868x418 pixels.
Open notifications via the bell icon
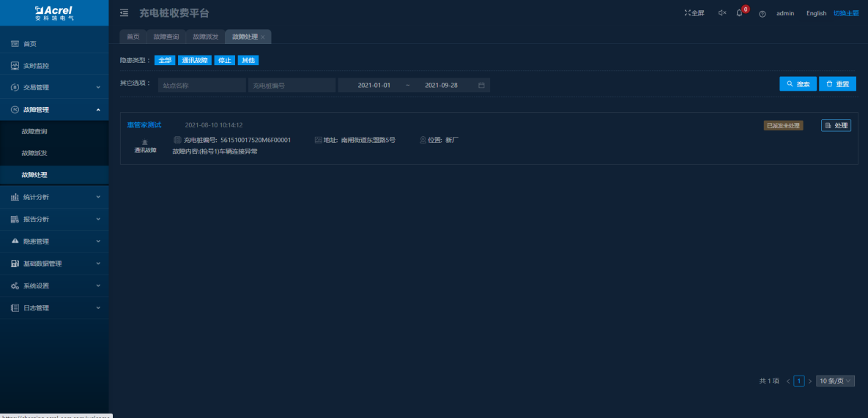[740, 13]
